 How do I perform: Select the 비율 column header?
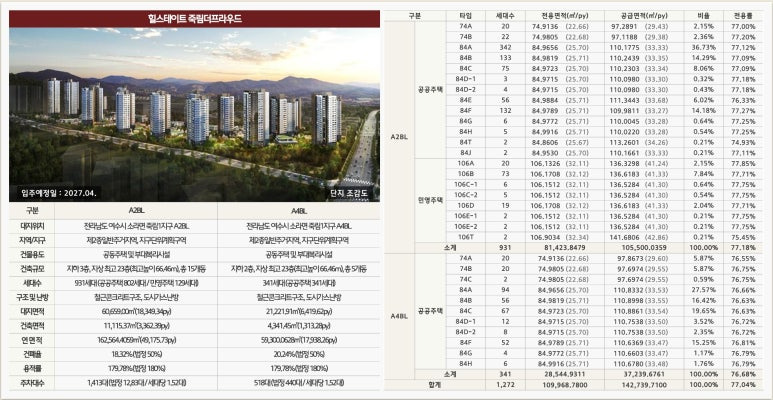click(703, 16)
